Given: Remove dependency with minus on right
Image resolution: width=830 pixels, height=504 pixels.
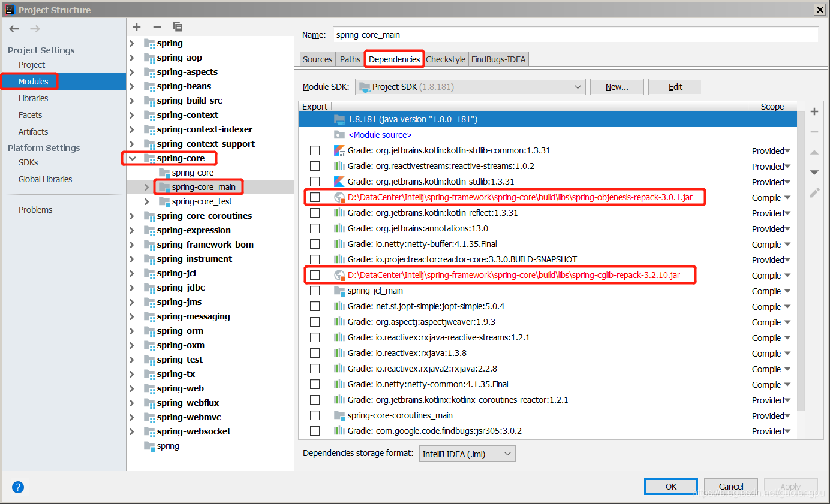Looking at the screenshot, I should point(814,132).
